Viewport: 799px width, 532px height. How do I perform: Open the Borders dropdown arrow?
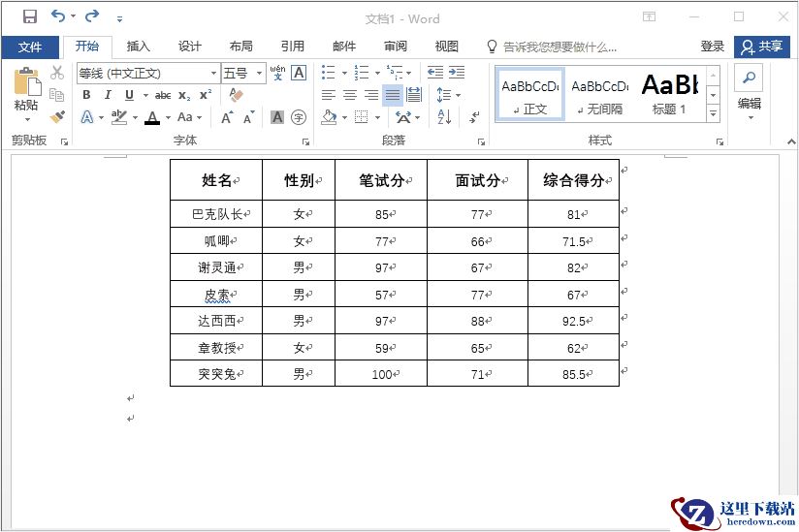377,117
